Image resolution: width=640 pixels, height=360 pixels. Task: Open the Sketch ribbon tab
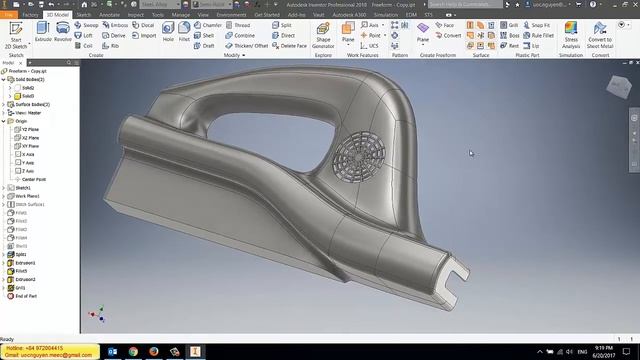coord(84,15)
